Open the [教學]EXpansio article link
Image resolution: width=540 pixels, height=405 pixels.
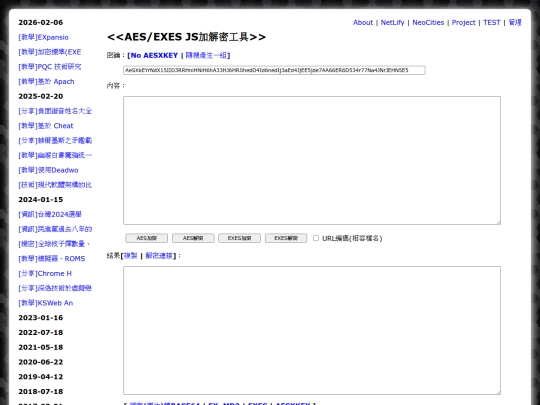click(43, 37)
